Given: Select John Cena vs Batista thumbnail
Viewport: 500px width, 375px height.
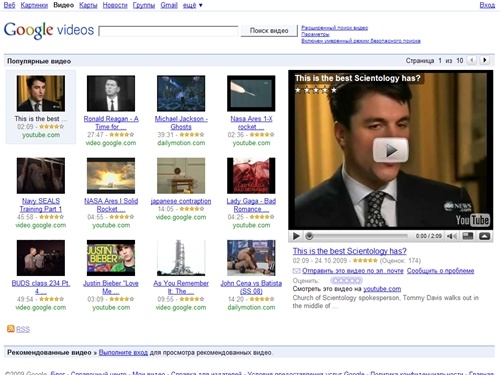Looking at the screenshot, I should pos(251,258).
